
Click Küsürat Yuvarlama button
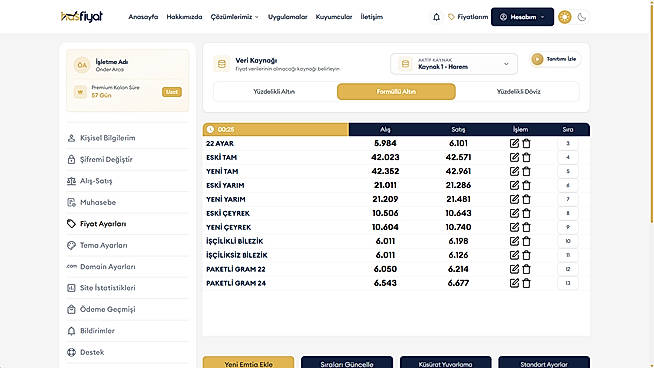pyautogui.click(x=445, y=362)
